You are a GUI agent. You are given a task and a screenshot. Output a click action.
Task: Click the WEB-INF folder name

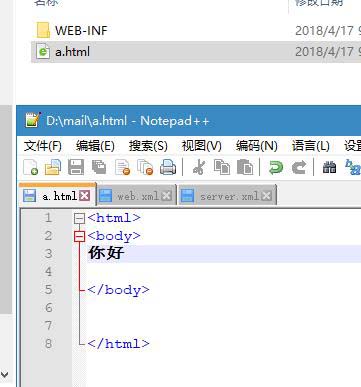pyautogui.click(x=81, y=31)
